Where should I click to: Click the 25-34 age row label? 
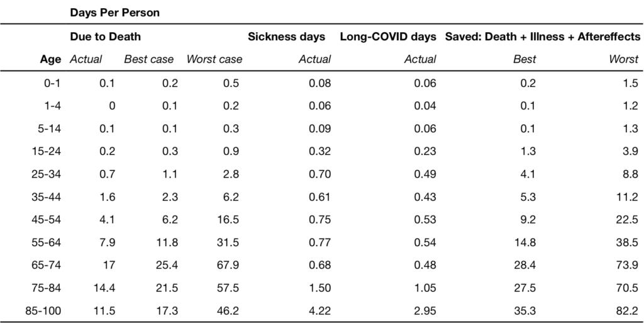[48, 174]
